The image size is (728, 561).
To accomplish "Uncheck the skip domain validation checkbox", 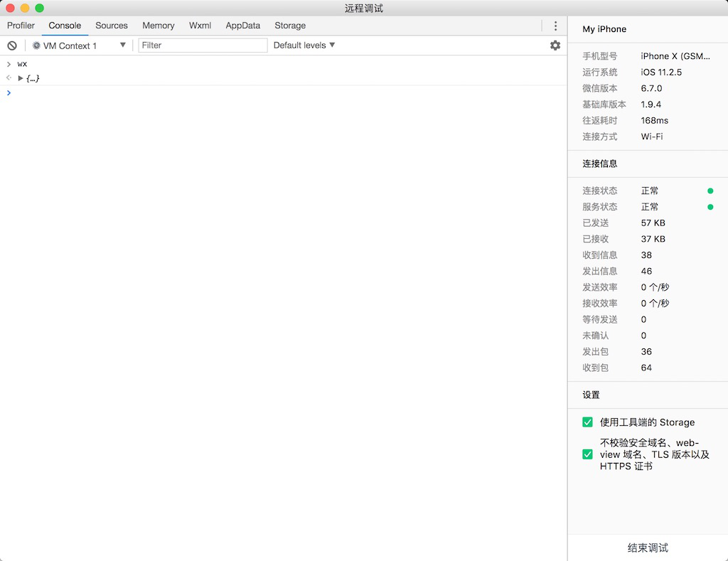I will coord(587,454).
